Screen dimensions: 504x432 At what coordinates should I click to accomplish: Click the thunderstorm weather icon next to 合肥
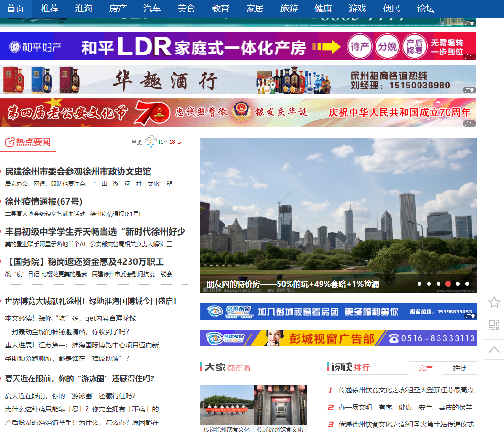click(151, 142)
